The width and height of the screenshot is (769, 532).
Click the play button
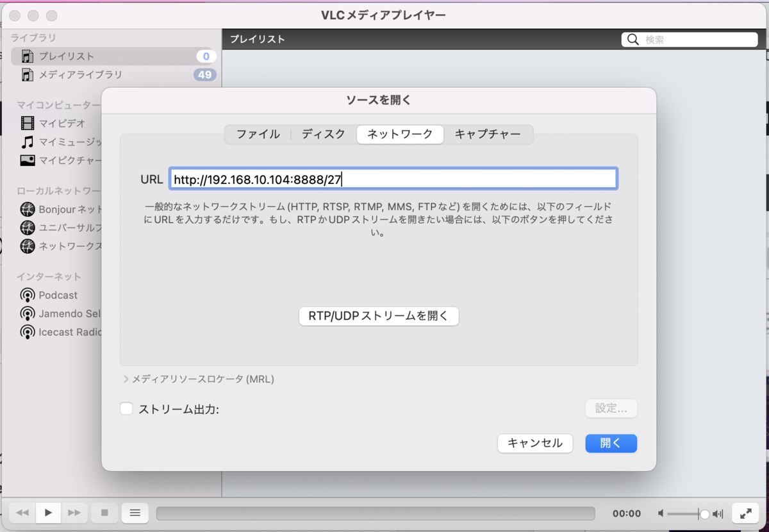point(48,513)
